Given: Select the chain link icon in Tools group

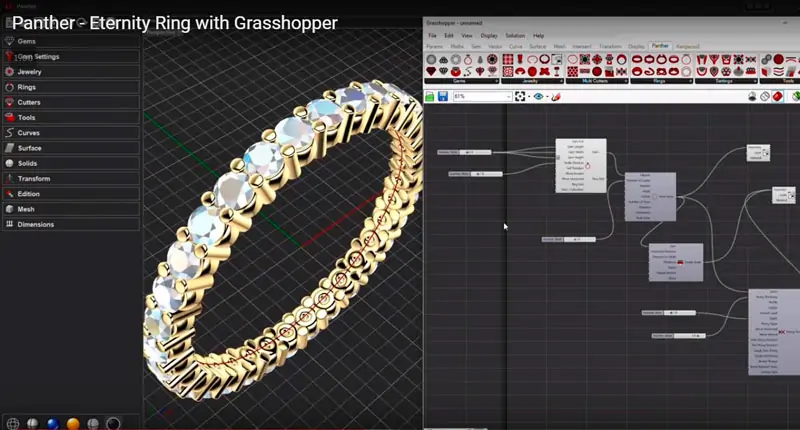Looking at the screenshot, I should tap(766, 60).
